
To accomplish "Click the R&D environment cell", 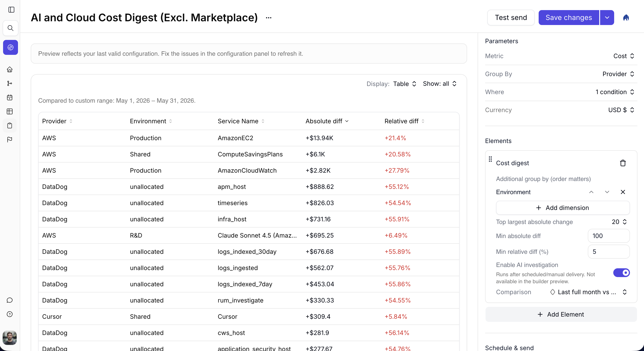I will [136, 235].
